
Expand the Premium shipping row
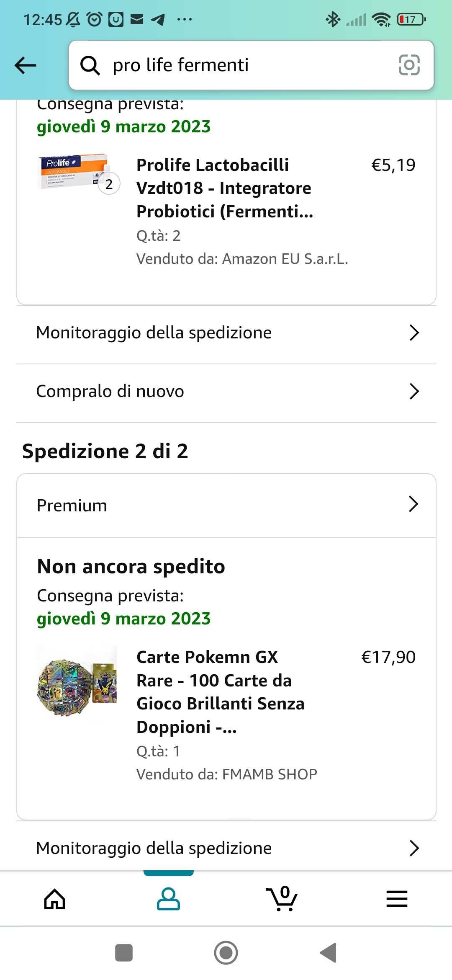point(226,505)
